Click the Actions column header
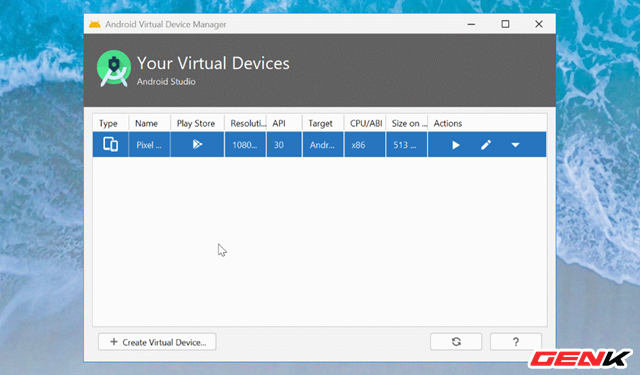The height and width of the screenshot is (375, 640). point(487,123)
